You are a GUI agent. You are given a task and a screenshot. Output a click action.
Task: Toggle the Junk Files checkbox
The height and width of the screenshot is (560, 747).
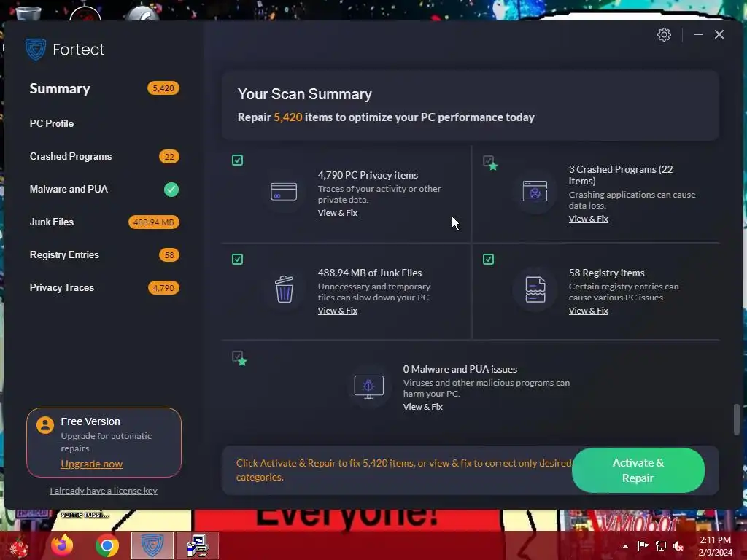[237, 259]
